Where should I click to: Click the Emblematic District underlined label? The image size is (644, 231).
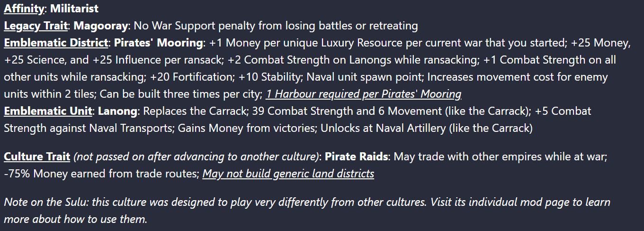coord(56,43)
